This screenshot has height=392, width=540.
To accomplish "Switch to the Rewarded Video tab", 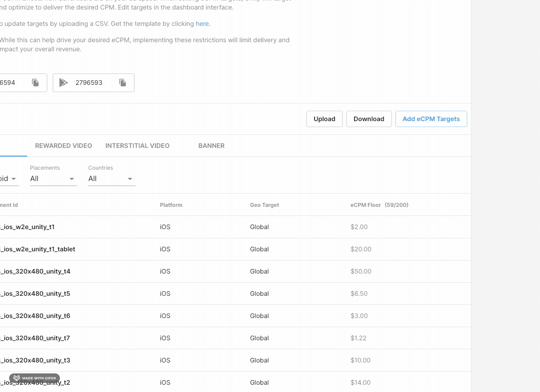I will [64, 146].
